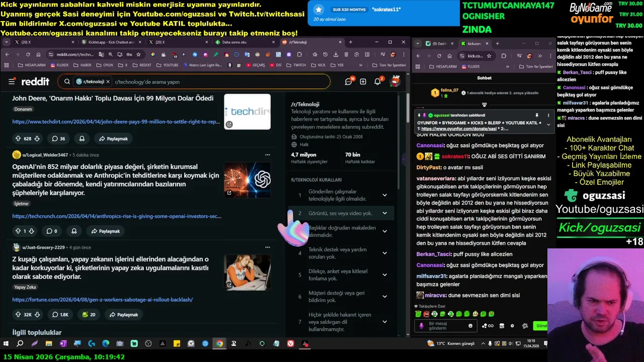Open the John Deere post's 36 comments

[58, 138]
